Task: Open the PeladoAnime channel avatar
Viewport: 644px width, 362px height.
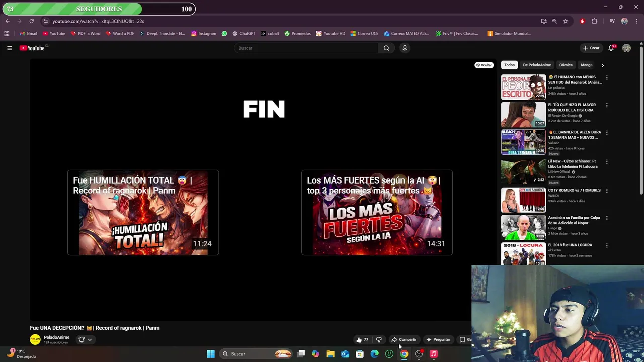Action: tap(35, 340)
